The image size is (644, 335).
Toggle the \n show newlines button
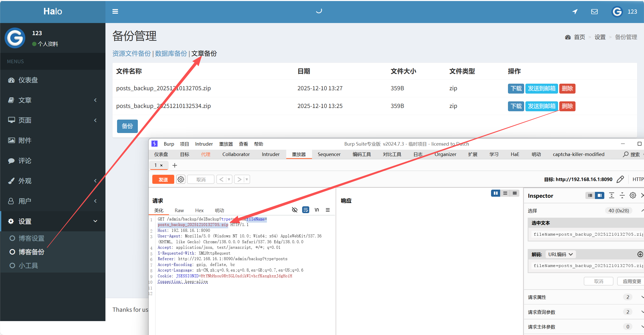coord(317,210)
